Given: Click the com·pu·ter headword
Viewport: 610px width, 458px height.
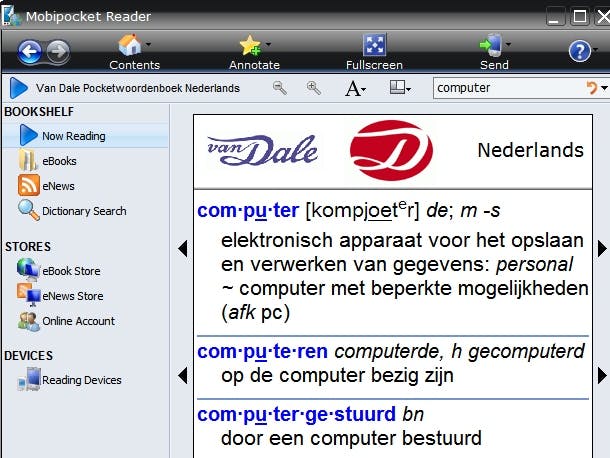Looking at the screenshot, I should pyautogui.click(x=248, y=211).
